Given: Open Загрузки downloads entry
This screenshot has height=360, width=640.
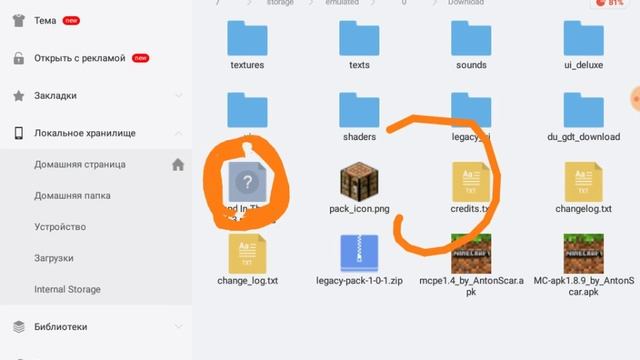Looking at the screenshot, I should 96,258.
